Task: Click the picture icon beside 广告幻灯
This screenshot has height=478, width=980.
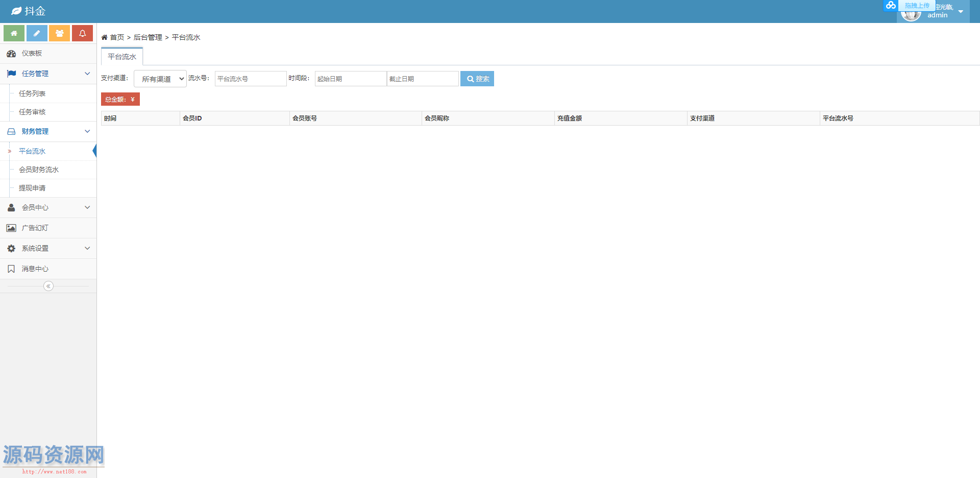Action: (11, 228)
